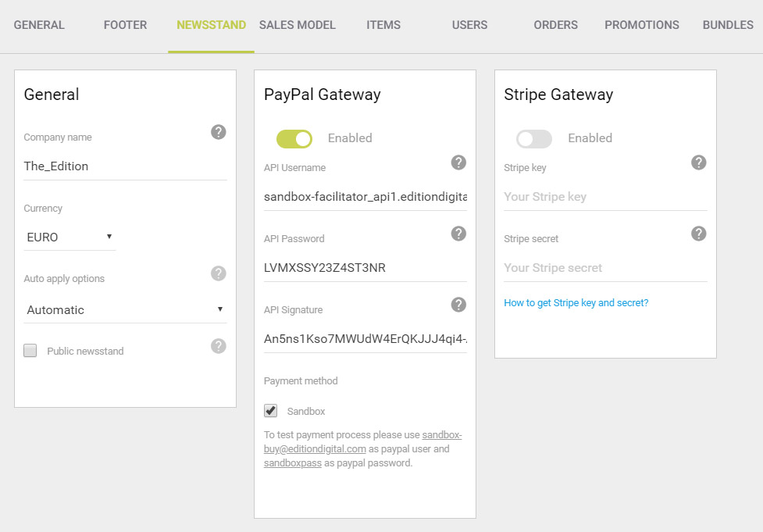Open help icon for Company name
This screenshot has height=532, width=763.
coord(219,132)
